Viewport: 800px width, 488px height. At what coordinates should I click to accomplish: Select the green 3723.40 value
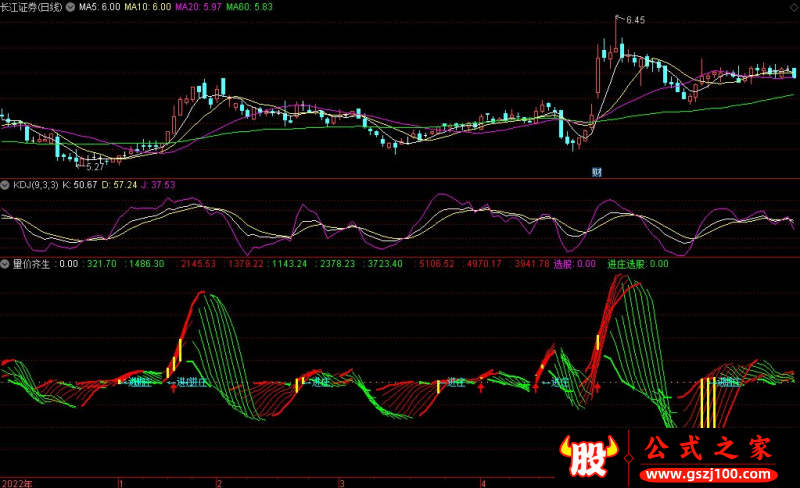click(x=385, y=264)
